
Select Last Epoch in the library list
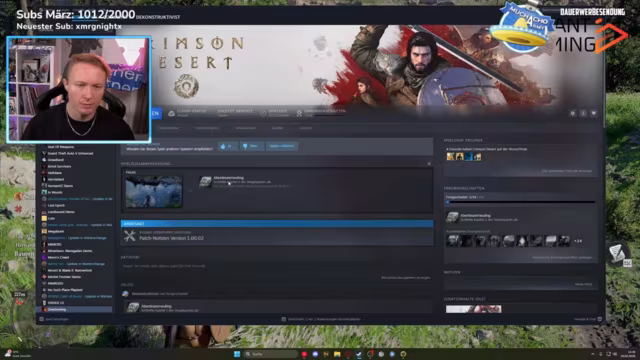[x=56, y=205]
